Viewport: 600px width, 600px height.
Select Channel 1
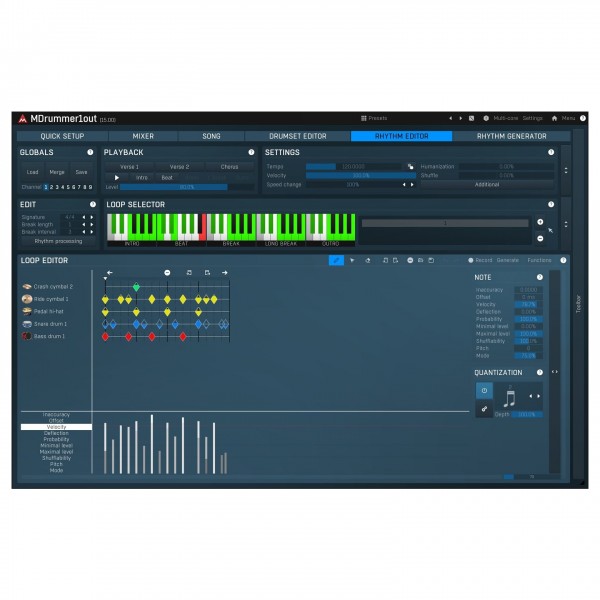coord(46,187)
